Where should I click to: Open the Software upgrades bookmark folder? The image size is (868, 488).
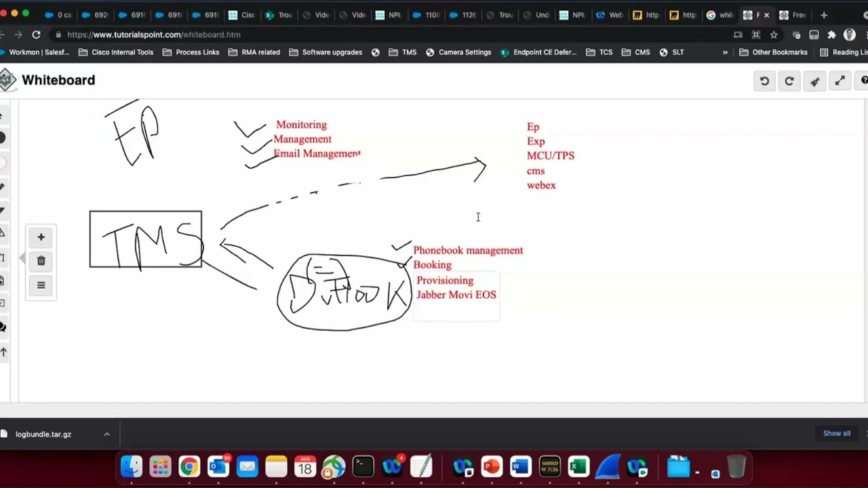pyautogui.click(x=325, y=52)
